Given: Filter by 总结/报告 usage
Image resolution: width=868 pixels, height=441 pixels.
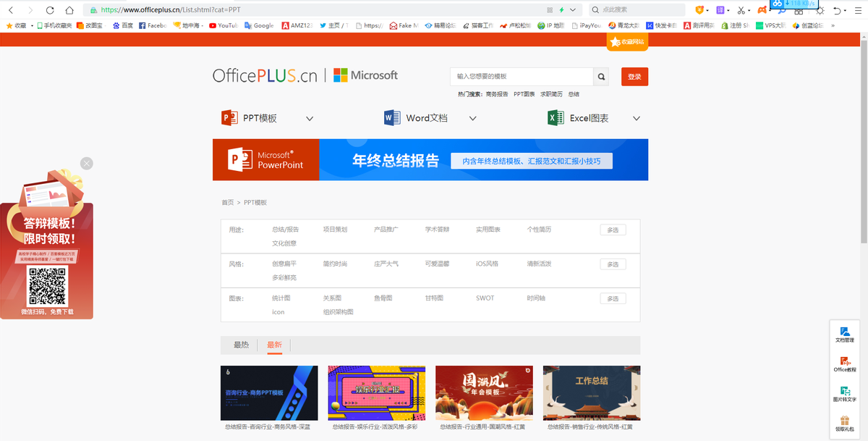Looking at the screenshot, I should 285,230.
